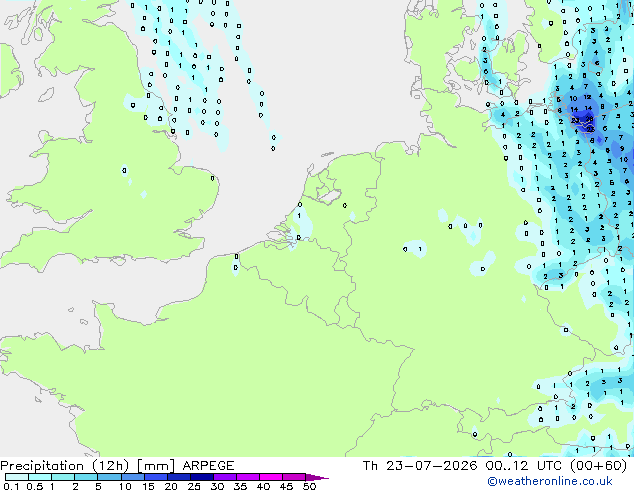Screen dimensions: 634x490
Task: Click the 15–20 mm blue legend swatch
Action: pyautogui.click(x=156, y=477)
